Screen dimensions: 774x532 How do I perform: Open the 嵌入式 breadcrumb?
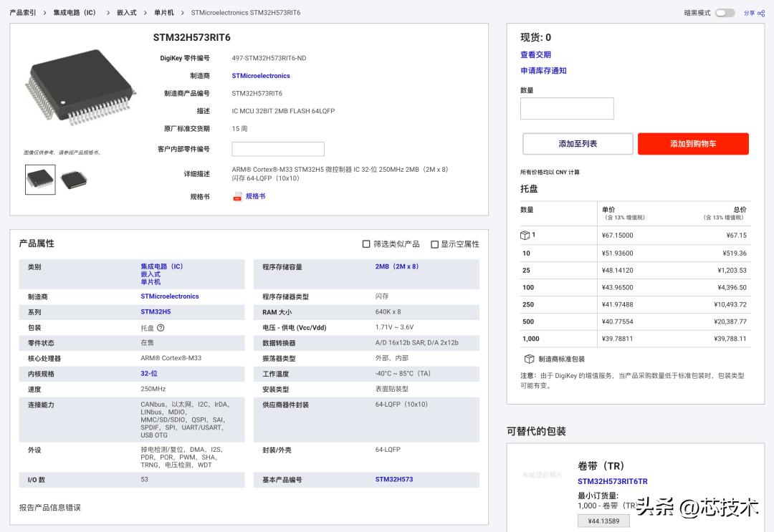point(126,13)
